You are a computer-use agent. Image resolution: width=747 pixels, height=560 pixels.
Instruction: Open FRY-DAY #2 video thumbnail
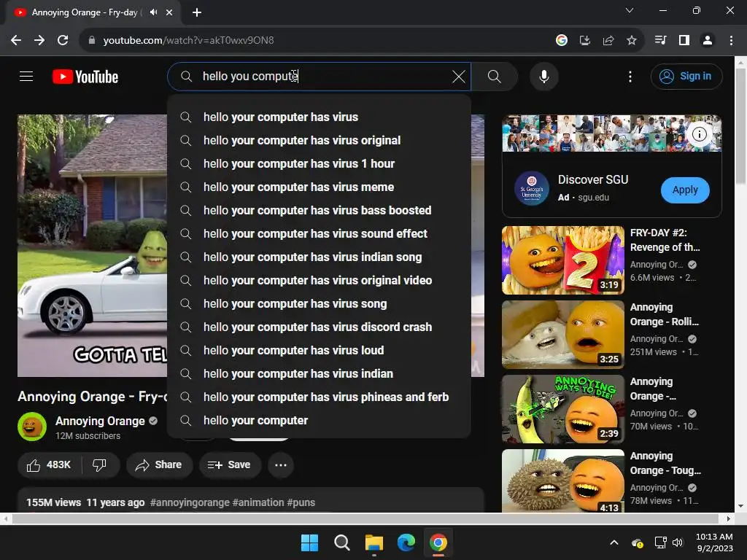[x=563, y=260]
